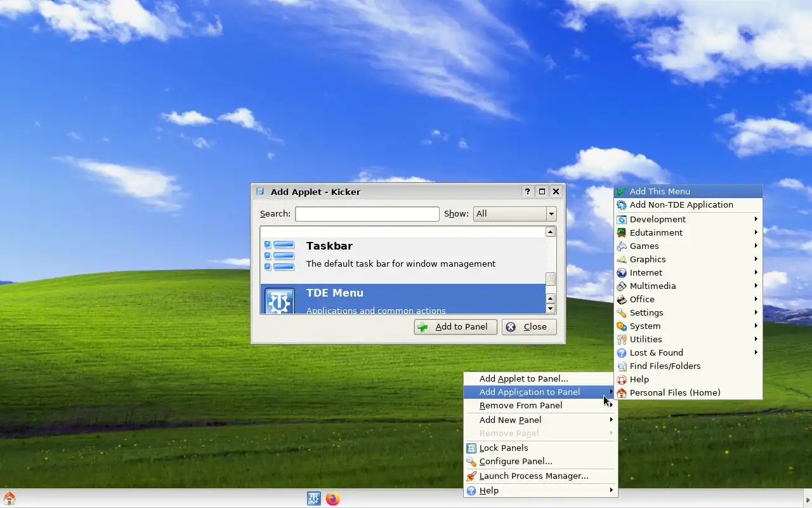The image size is (812, 508).
Task: Launch Firefox from the bottom panel
Action: (x=333, y=498)
